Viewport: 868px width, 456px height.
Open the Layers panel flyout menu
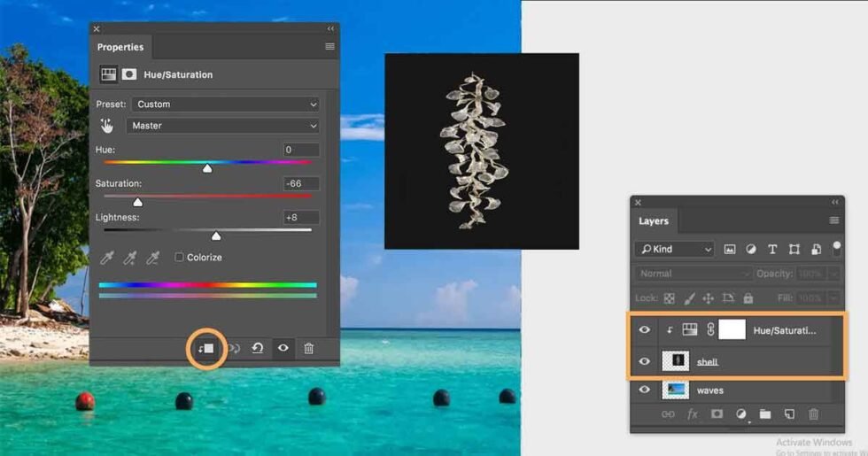834,220
